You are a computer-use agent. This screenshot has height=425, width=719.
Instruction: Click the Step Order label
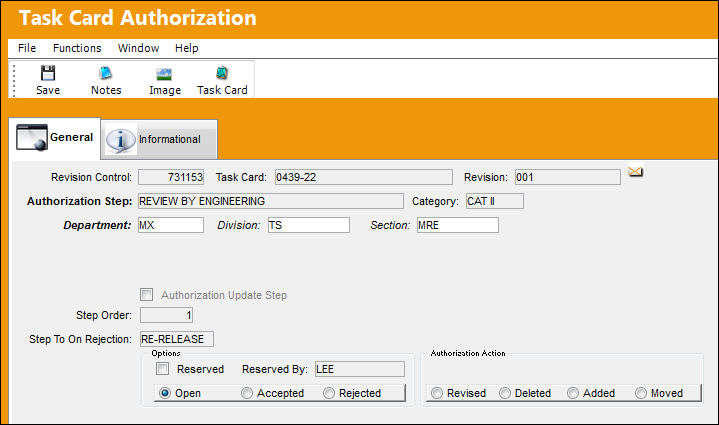104,315
